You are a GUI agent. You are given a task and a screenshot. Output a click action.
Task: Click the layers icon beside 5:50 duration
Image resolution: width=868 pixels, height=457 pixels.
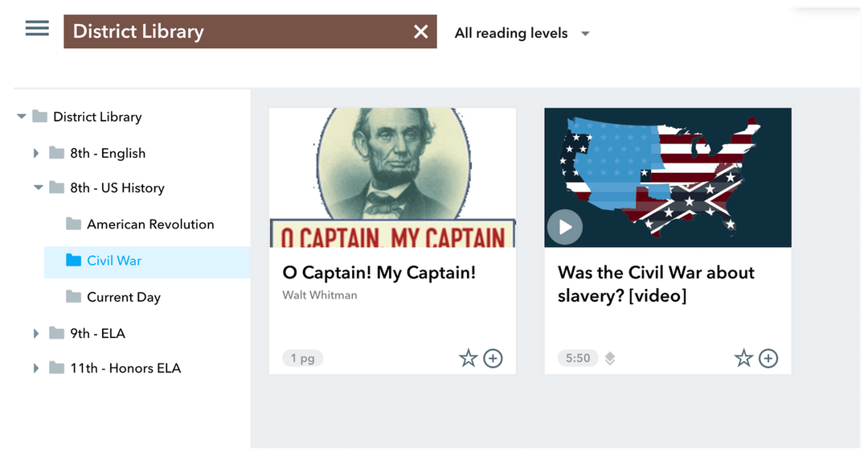coord(610,359)
